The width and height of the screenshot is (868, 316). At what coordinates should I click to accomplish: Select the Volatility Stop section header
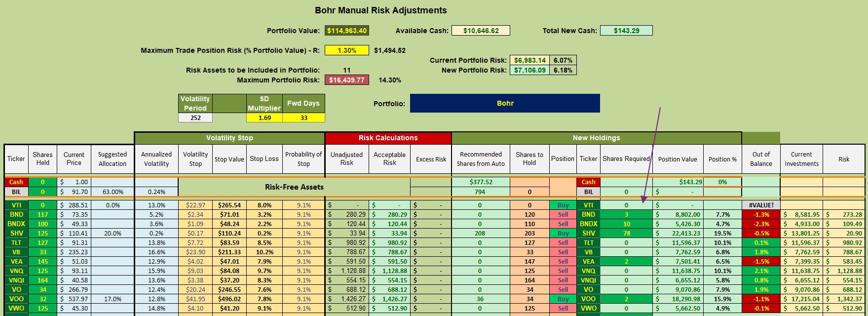tap(229, 138)
